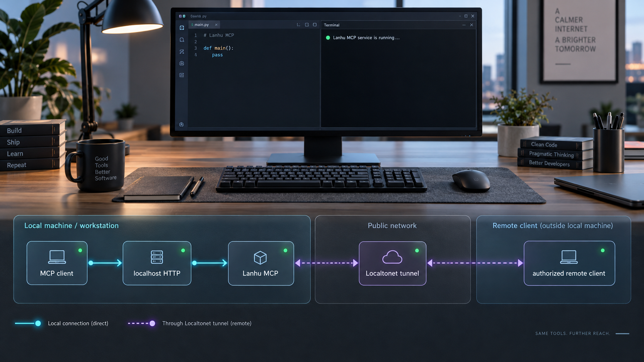The image size is (644, 362).
Task: Open the explorer icon atop the editor sidebar
Action: tap(182, 28)
